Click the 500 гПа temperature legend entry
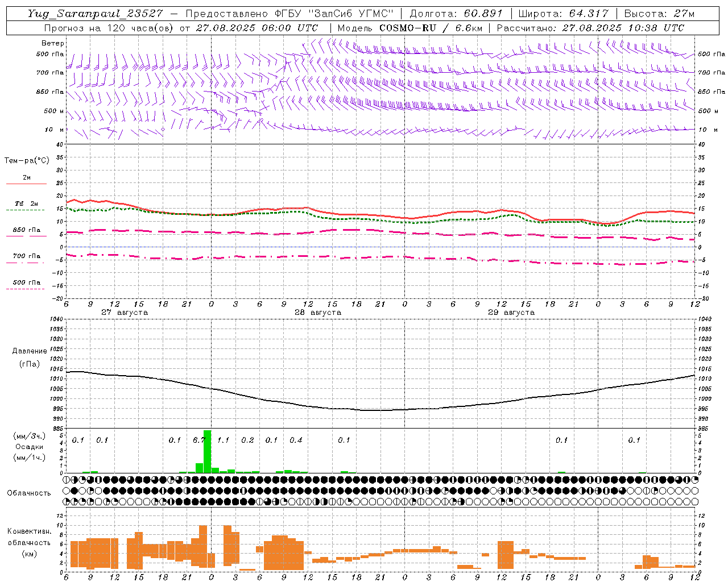This screenshot has width=728, height=582. point(26,282)
